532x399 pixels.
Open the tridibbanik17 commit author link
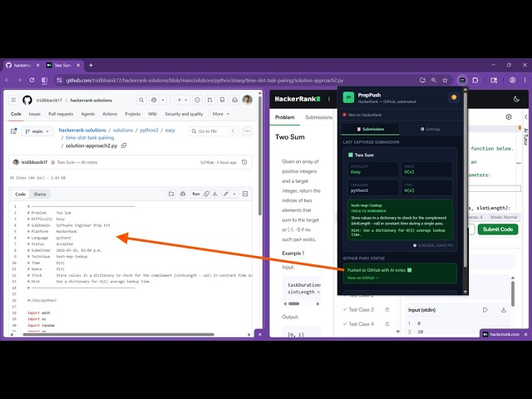click(34, 163)
